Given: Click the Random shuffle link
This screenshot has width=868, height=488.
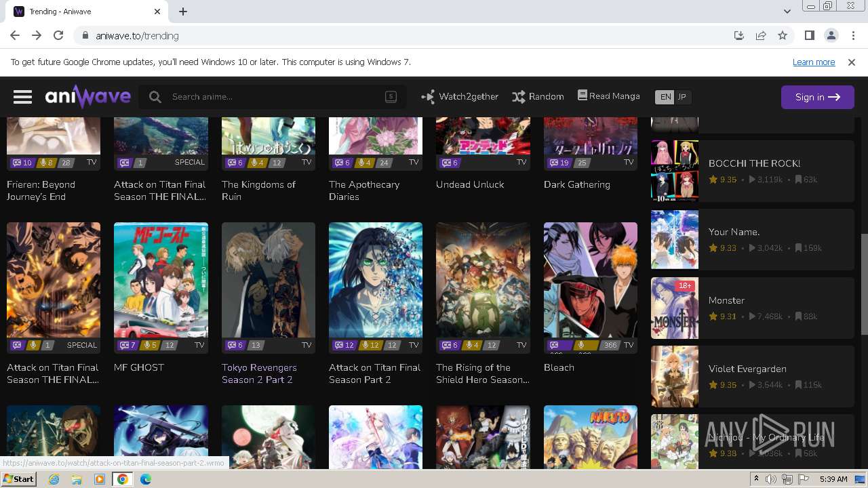Looking at the screenshot, I should [538, 97].
